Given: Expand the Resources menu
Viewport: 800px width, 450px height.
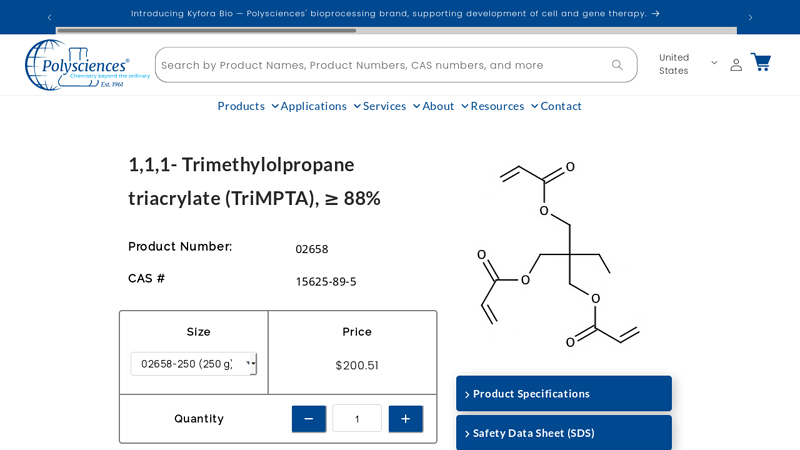Looking at the screenshot, I should (x=504, y=106).
